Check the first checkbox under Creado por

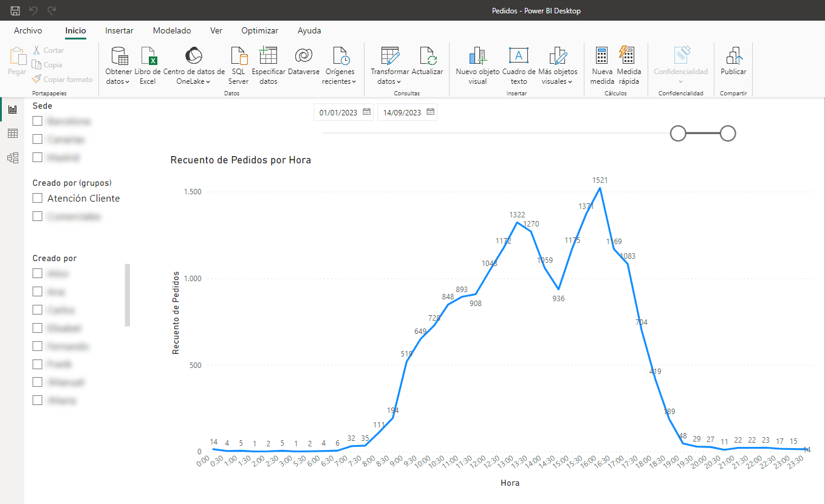38,273
